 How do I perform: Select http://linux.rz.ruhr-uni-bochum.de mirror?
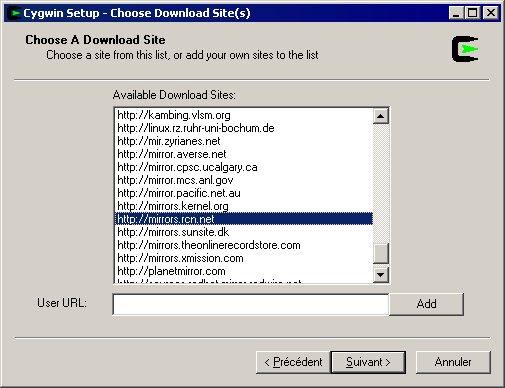pyautogui.click(x=244, y=128)
